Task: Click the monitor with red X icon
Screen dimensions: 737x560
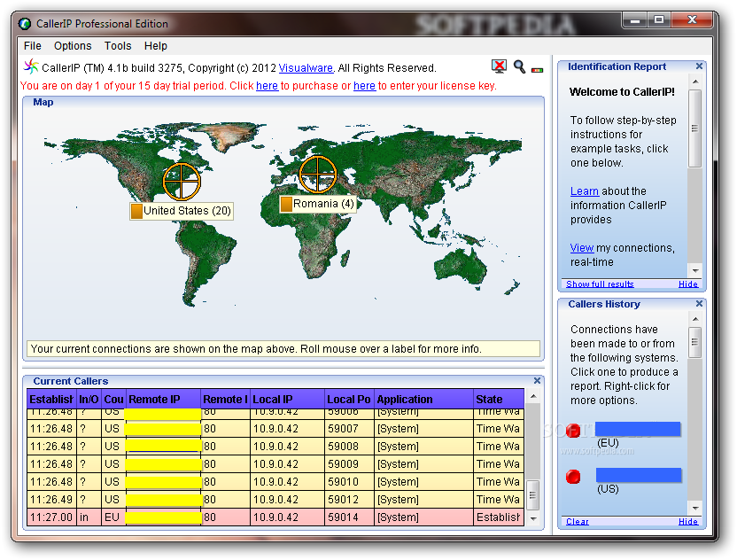Action: click(500, 66)
